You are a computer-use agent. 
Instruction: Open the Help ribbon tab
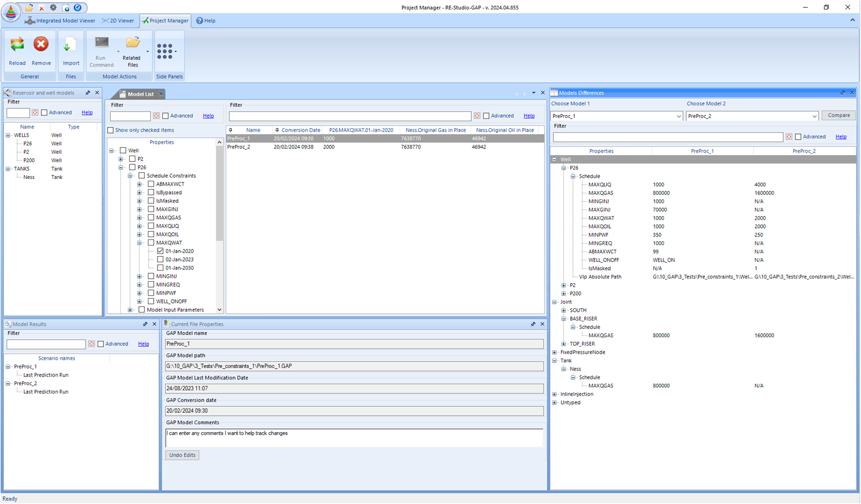coord(205,20)
